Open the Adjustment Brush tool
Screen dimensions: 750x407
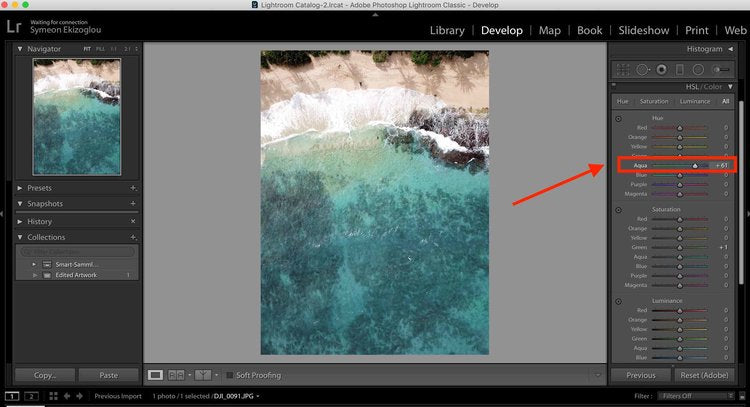click(719, 69)
